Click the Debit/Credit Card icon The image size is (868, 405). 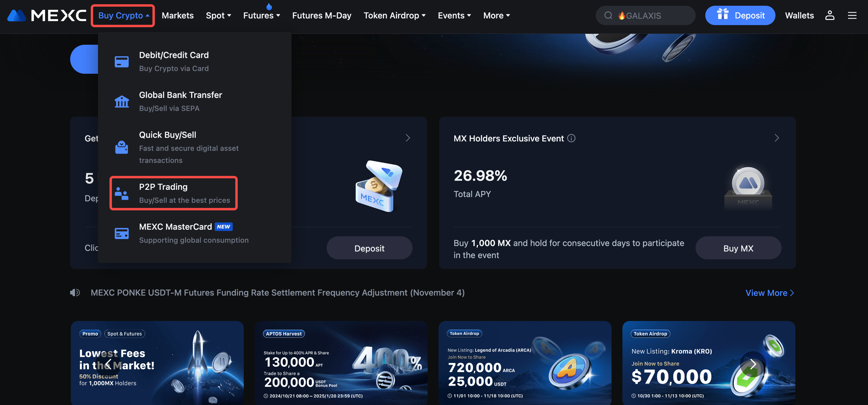122,62
